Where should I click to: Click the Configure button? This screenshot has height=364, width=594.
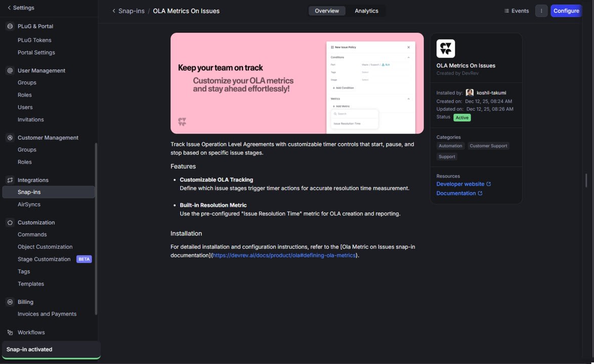click(x=566, y=11)
